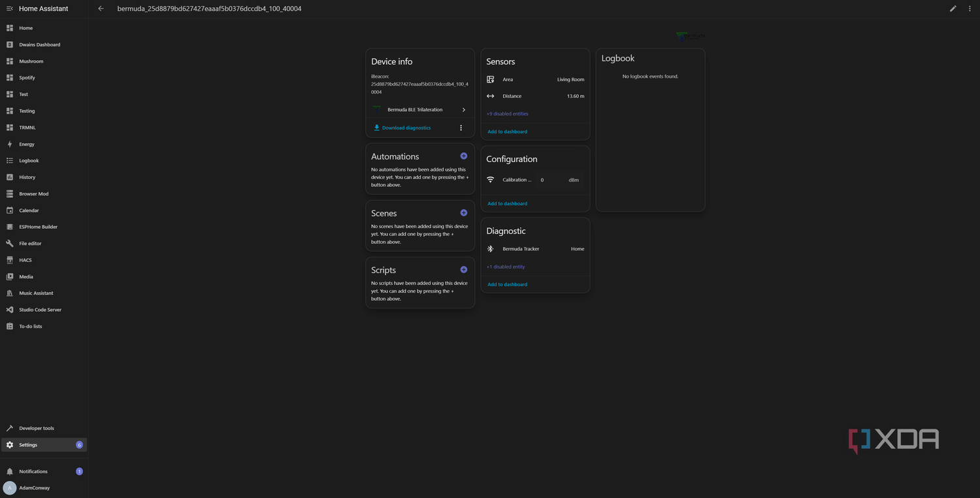
Task: Add Sensors card entities to dashboard
Action: [x=508, y=131]
